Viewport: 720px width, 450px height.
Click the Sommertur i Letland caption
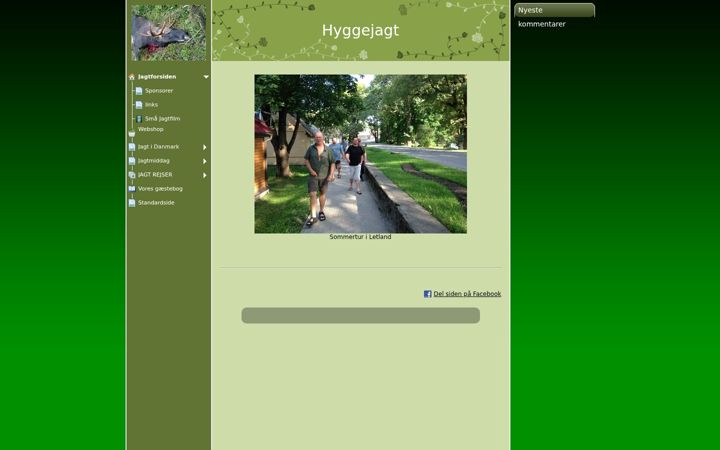[360, 237]
